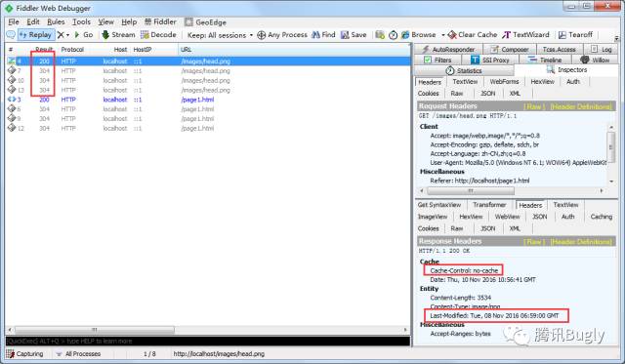Expand the Keep: All sessions dropdown

coord(220,35)
